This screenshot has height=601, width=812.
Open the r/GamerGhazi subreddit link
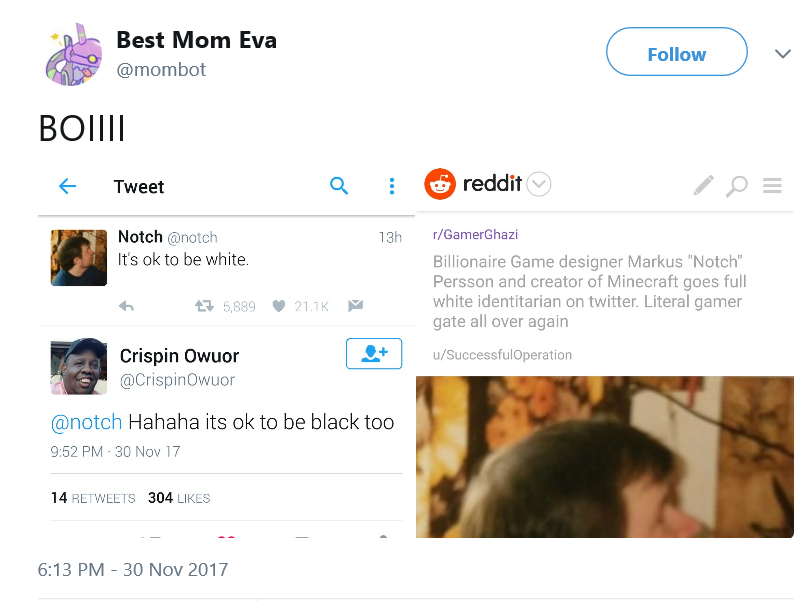(x=475, y=234)
